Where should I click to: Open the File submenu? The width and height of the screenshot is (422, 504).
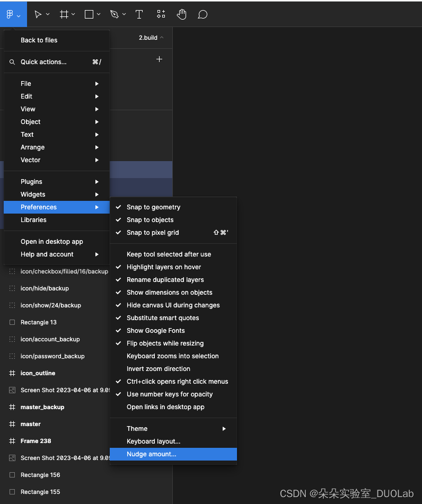pos(25,83)
